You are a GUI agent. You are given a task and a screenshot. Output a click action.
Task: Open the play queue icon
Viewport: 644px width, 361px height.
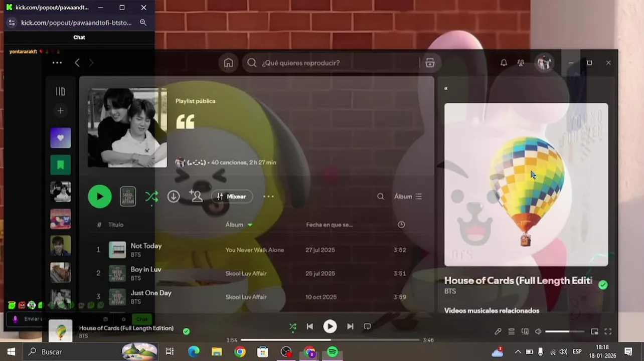pos(511,331)
